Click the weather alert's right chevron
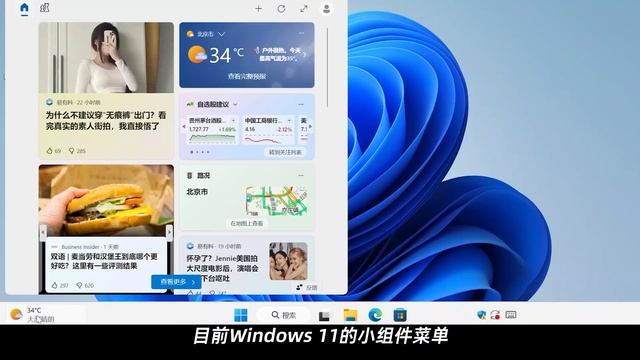The image size is (640, 360). pos(304,55)
